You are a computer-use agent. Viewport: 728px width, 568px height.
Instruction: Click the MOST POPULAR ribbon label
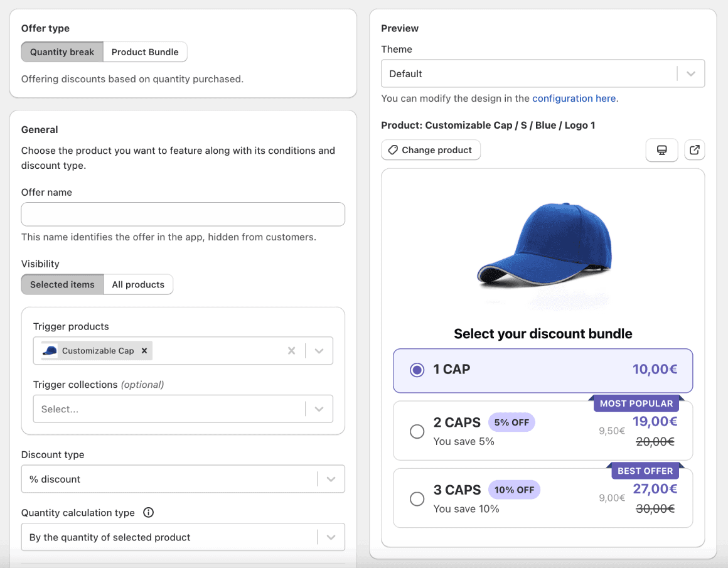point(636,403)
